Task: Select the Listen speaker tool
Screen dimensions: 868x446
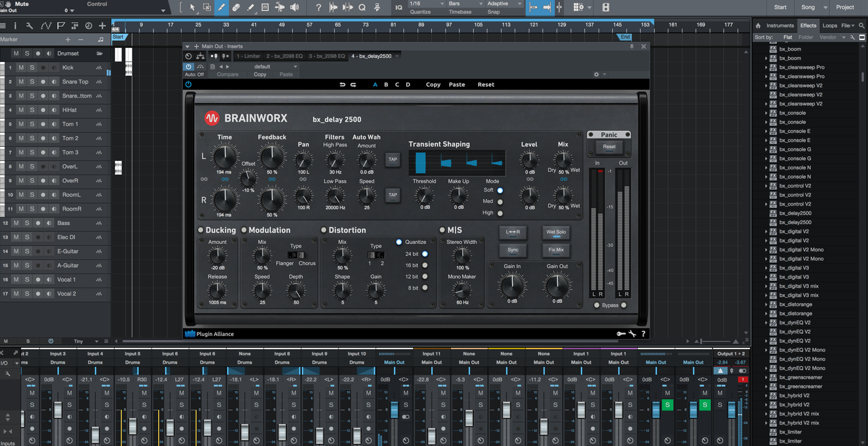Action: [x=295, y=8]
